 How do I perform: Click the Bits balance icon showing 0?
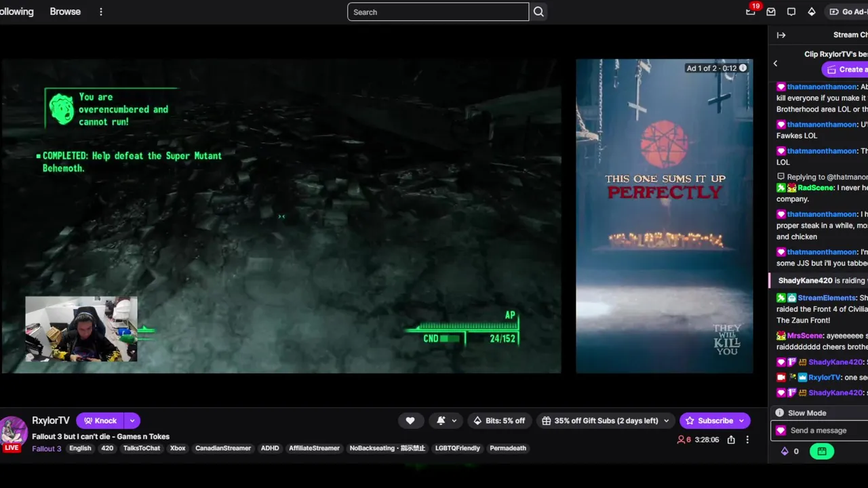point(785,451)
